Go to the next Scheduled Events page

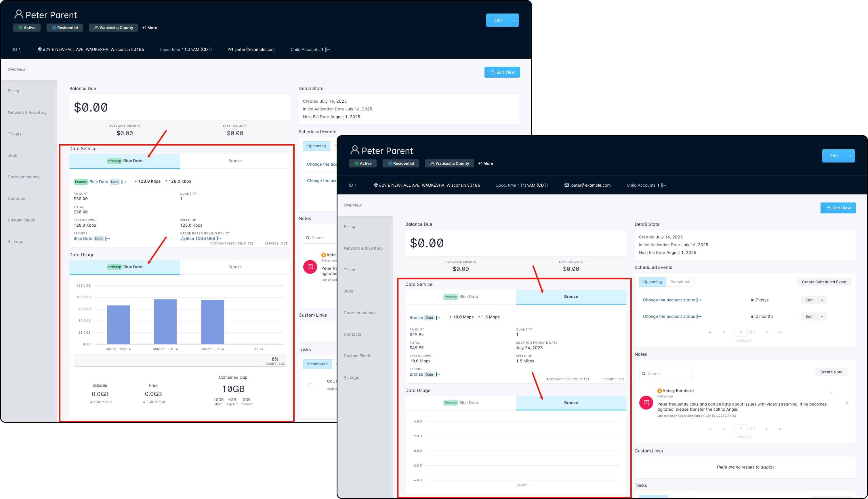766,332
